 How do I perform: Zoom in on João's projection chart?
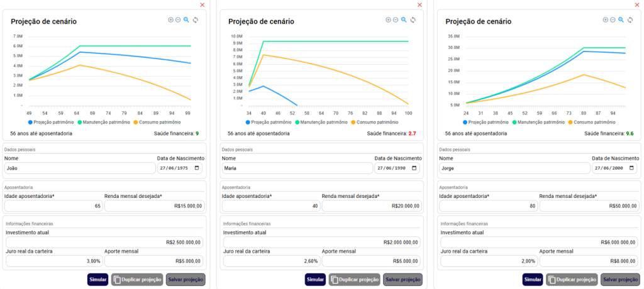click(171, 19)
